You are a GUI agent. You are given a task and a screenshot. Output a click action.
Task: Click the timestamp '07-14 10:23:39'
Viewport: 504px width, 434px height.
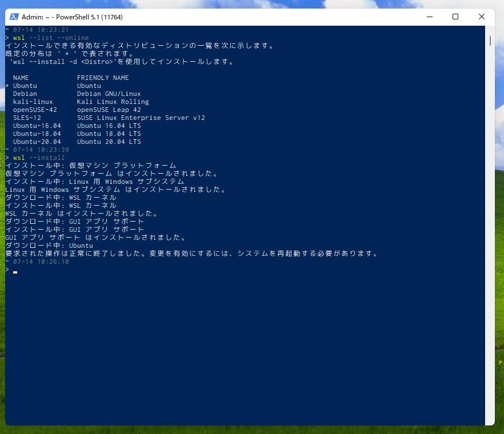point(41,150)
